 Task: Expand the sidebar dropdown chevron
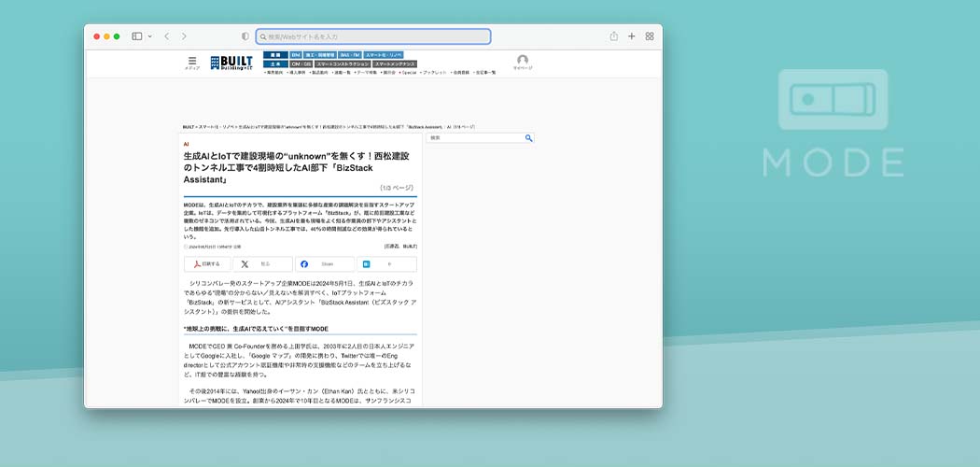pos(149,36)
